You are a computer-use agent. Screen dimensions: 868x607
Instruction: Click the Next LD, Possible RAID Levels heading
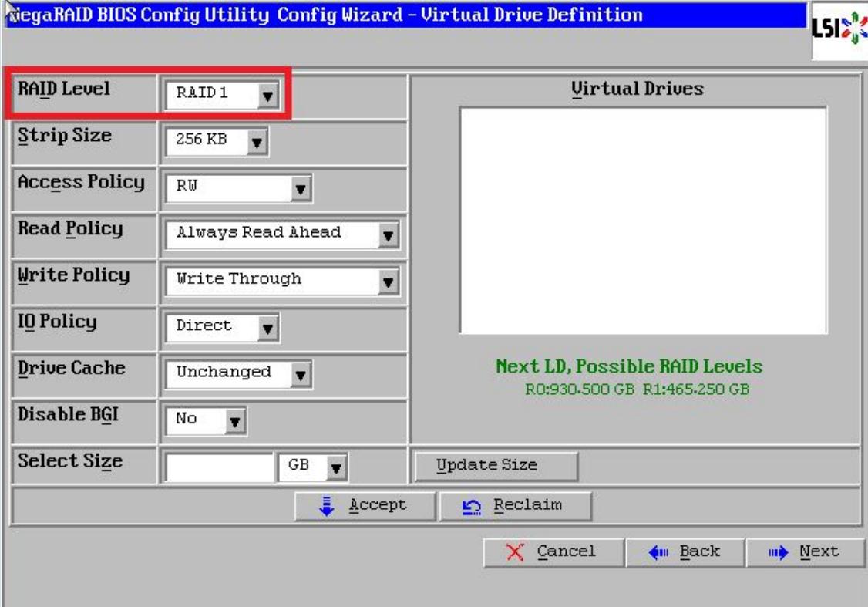(629, 366)
